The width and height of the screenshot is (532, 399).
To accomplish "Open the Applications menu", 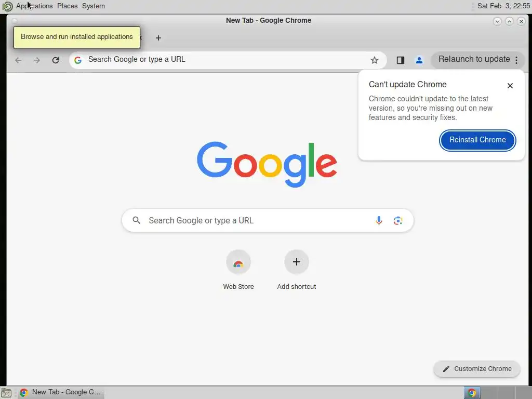I will tap(34, 6).
